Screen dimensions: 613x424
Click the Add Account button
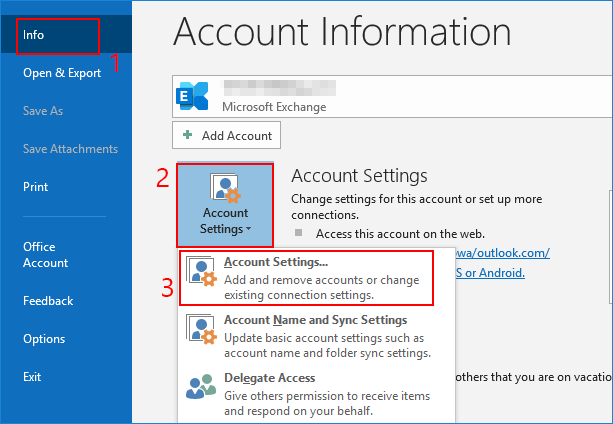(x=226, y=135)
